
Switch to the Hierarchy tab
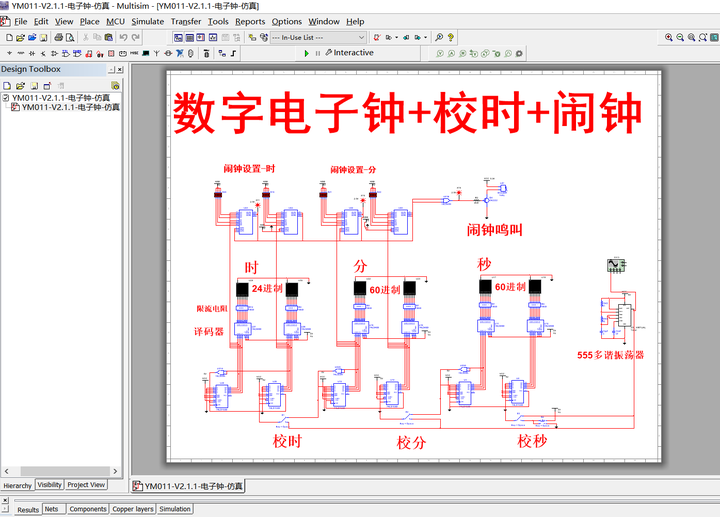(x=17, y=485)
